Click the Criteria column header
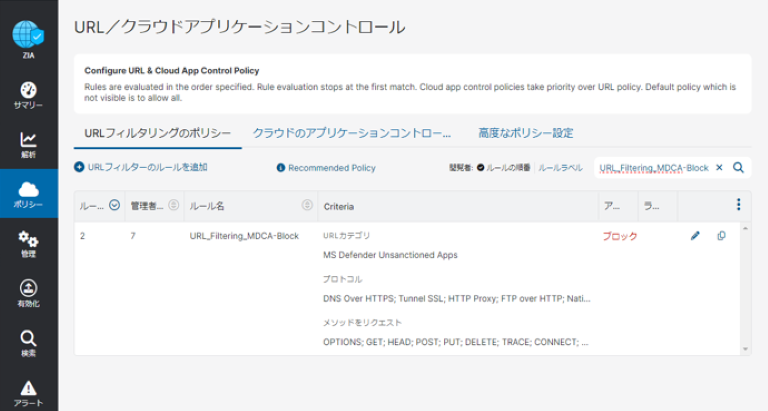 338,206
